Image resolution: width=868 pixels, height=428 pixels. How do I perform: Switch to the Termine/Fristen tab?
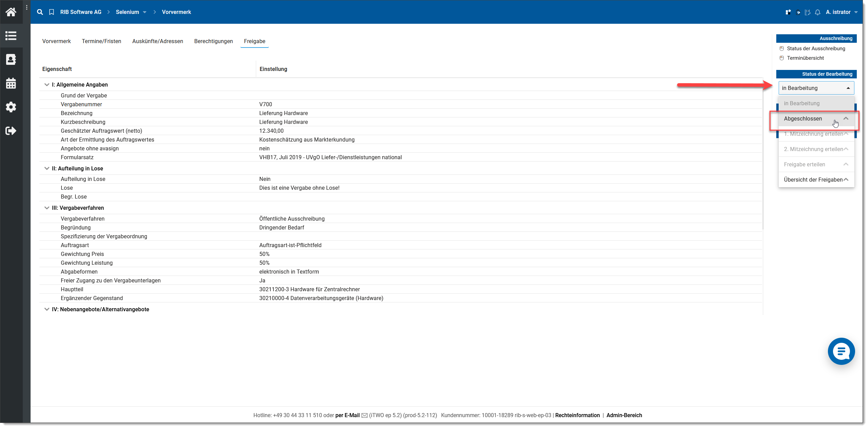101,41
